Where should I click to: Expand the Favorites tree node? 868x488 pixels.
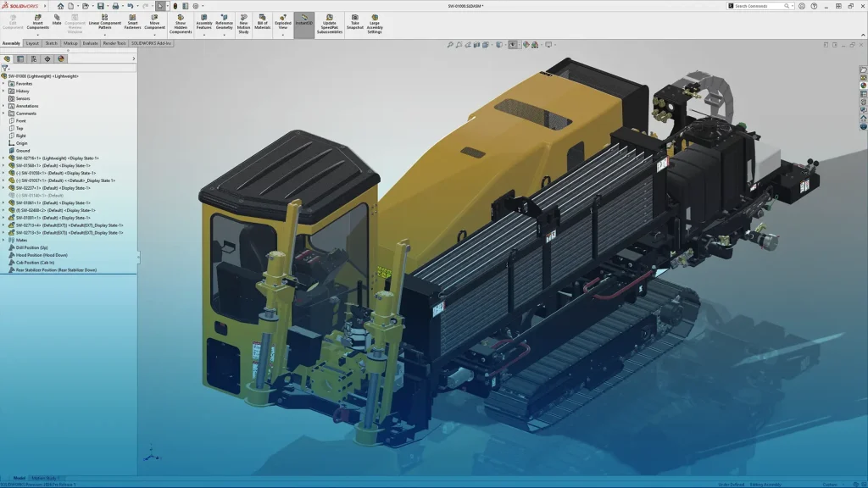tap(4, 83)
